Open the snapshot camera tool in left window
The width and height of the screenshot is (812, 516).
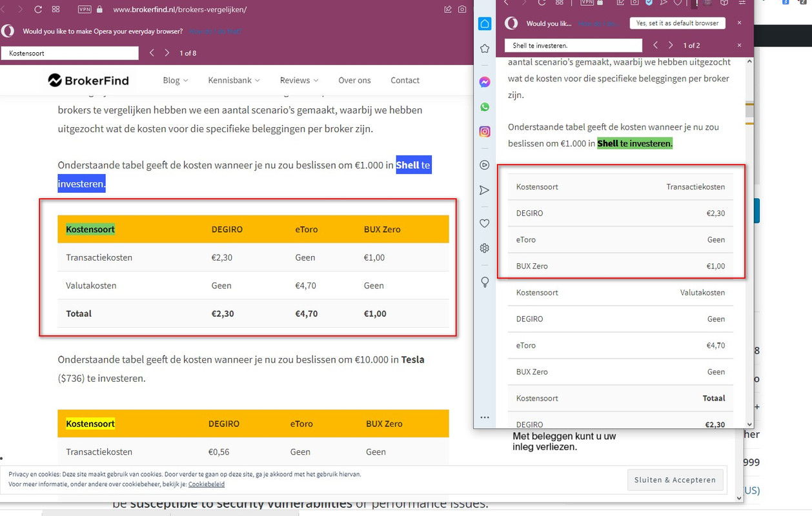click(462, 10)
